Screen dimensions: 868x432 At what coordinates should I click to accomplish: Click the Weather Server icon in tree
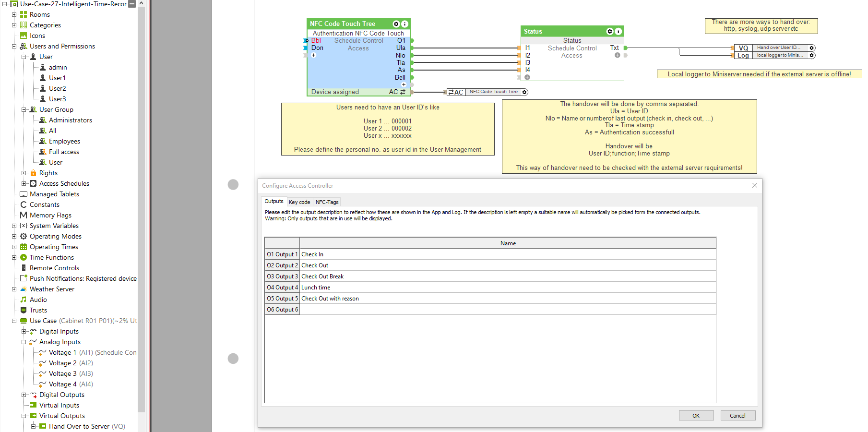click(x=24, y=289)
